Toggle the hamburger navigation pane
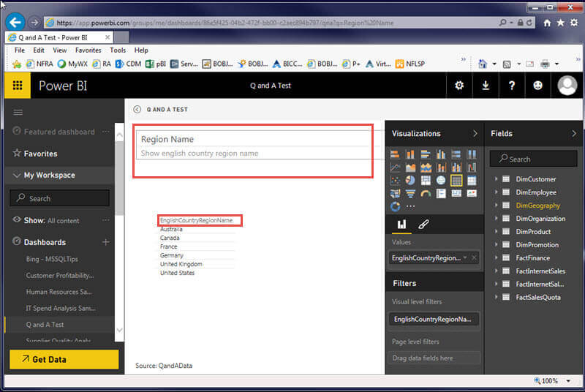This screenshot has height=392, width=585. 18,113
